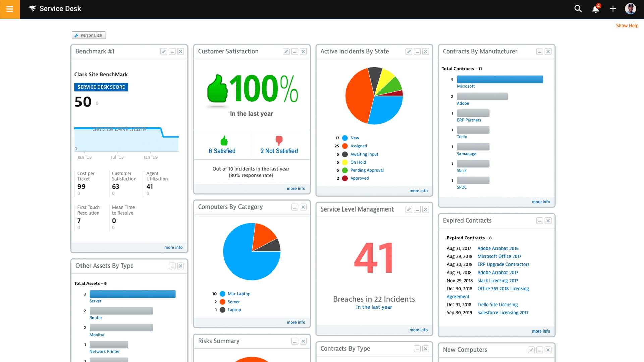644x362 pixels.
Task: Collapse the Computers By Category widget
Action: (294, 207)
